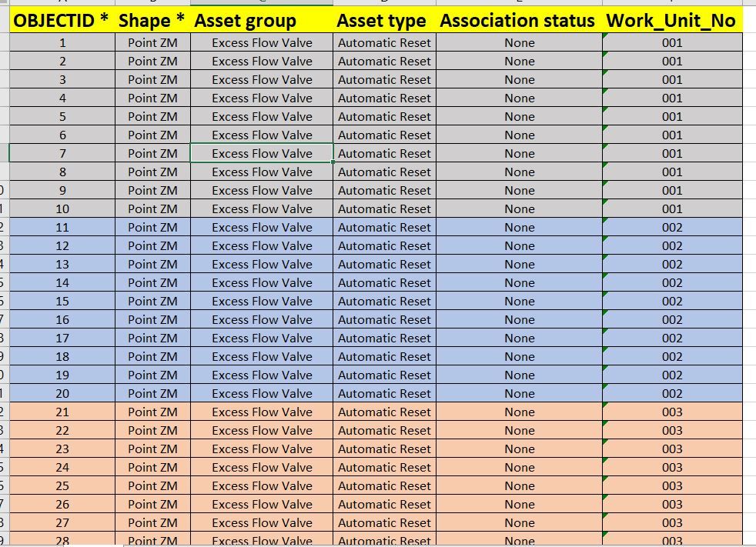The height and width of the screenshot is (547, 756).
Task: Click Automatic Reset in the OBJECTID 12 row
Action: click(x=384, y=245)
